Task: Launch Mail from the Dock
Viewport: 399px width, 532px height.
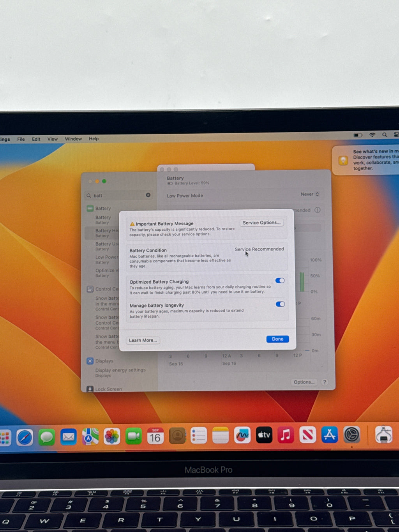Action: 69,437
